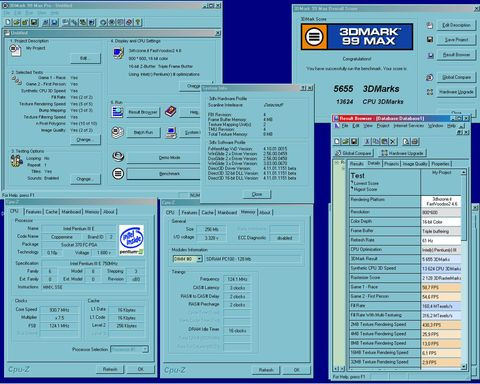Switch to Projects tab in Result Browser

click(391, 164)
